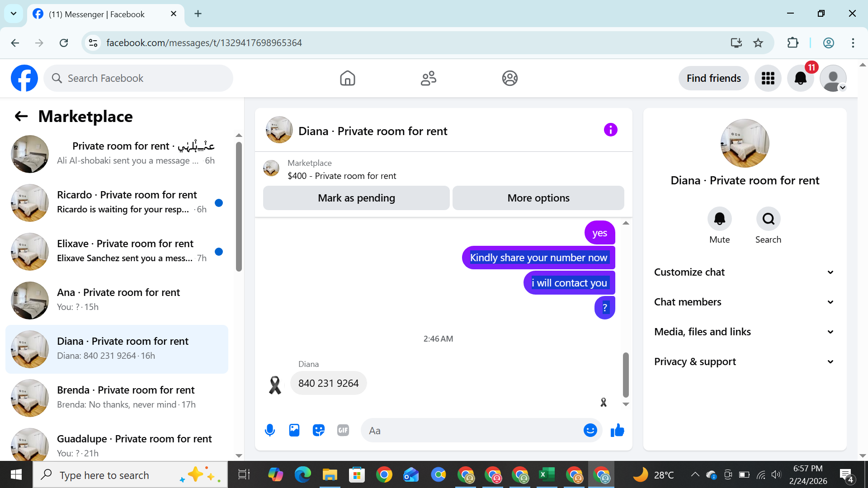Click the voice clip microphone icon
The height and width of the screenshot is (488, 868).
click(x=270, y=430)
